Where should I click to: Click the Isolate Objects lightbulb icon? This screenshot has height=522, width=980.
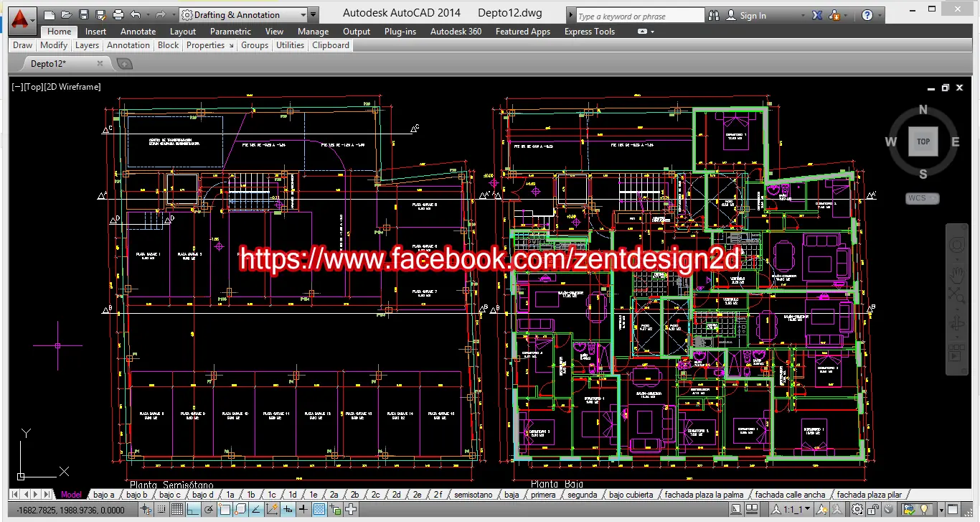tap(924, 509)
